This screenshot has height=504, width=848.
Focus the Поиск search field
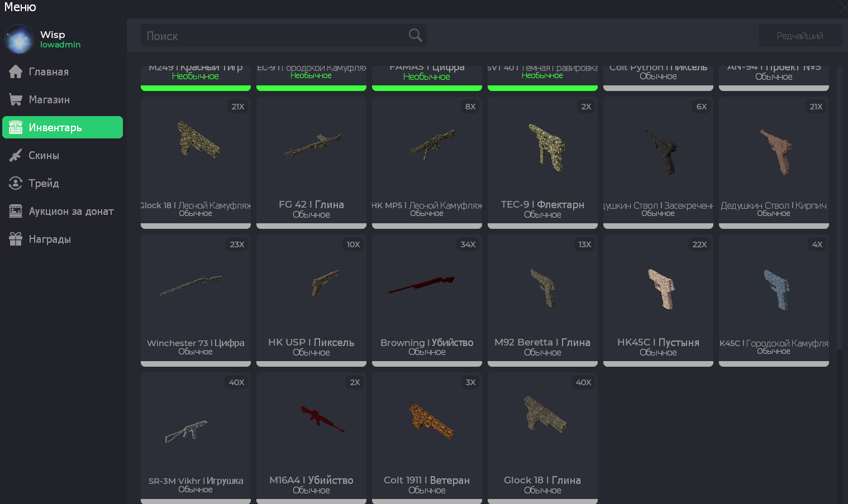click(284, 35)
